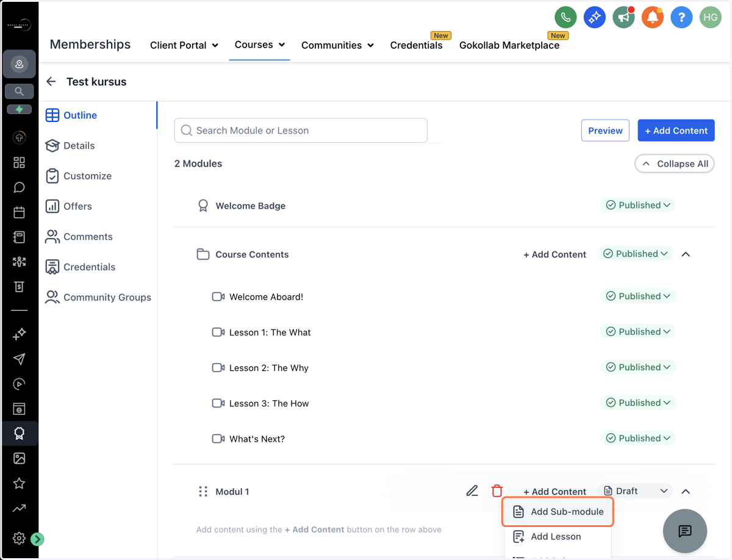Open Conversations chat bubble in sidebar
The image size is (732, 560).
click(x=19, y=187)
